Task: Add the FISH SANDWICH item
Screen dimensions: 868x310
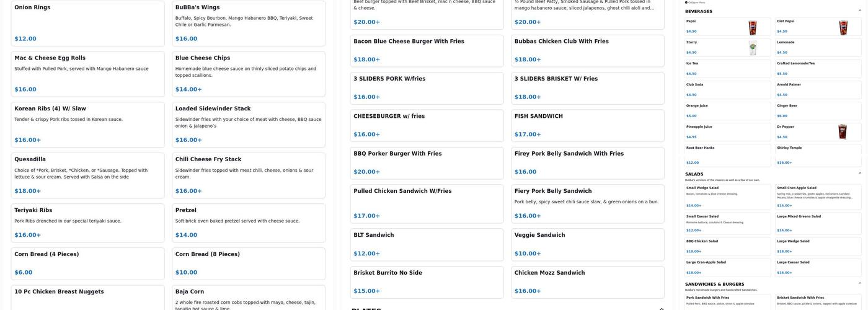Action: pyautogui.click(x=587, y=125)
